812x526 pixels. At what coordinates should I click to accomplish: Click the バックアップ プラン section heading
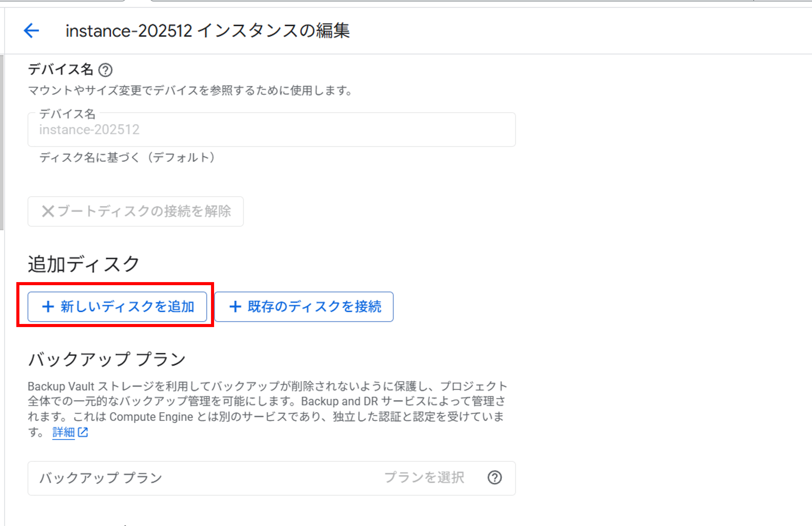click(107, 359)
